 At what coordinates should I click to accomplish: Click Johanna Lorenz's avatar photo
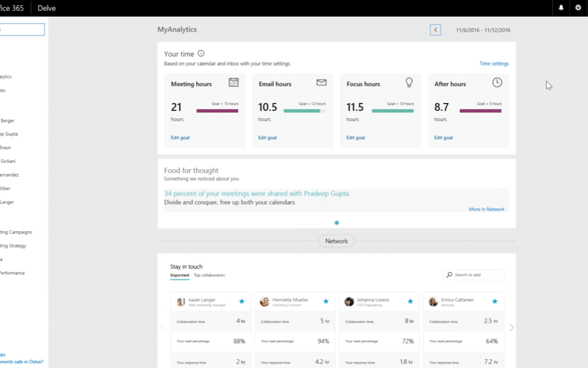tap(349, 301)
